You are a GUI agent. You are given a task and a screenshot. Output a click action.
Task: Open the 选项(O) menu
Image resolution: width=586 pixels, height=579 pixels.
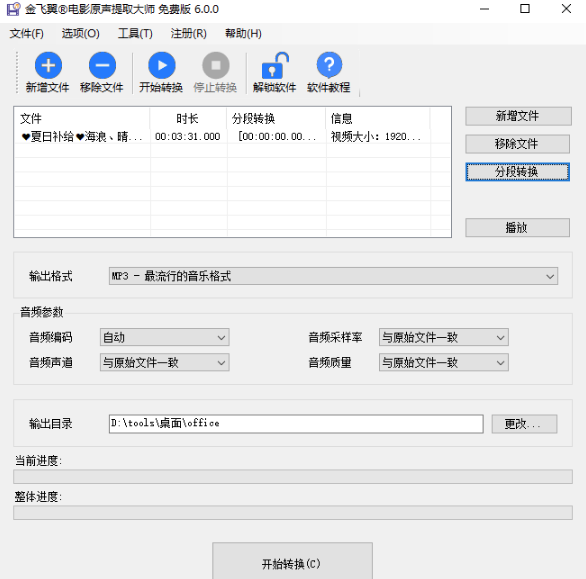(x=80, y=34)
